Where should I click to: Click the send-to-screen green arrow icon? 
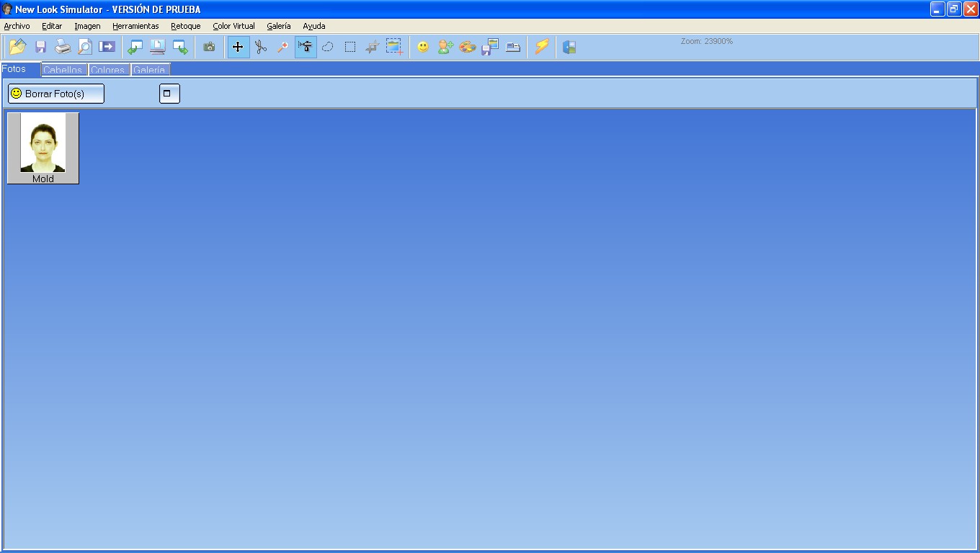(180, 47)
